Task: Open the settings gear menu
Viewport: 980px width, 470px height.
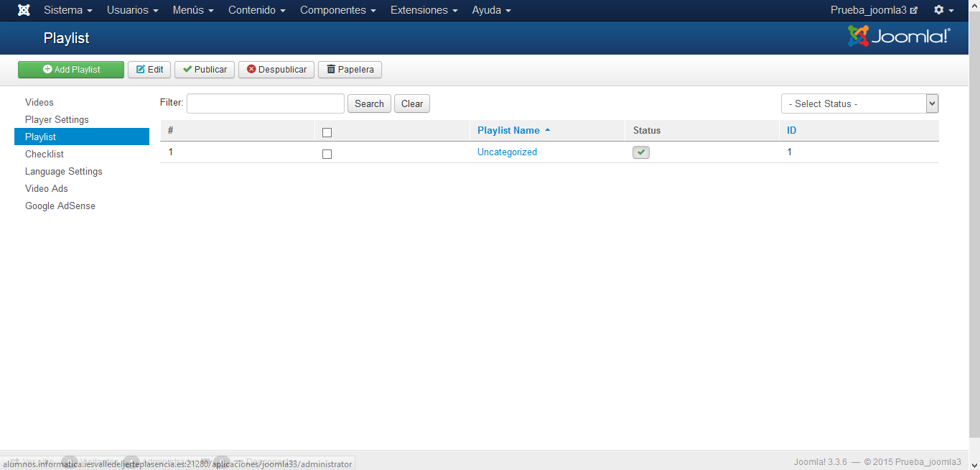Action: point(943,10)
